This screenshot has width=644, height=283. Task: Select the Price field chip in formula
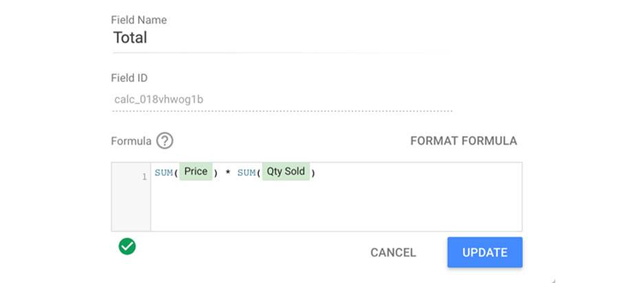coord(196,172)
